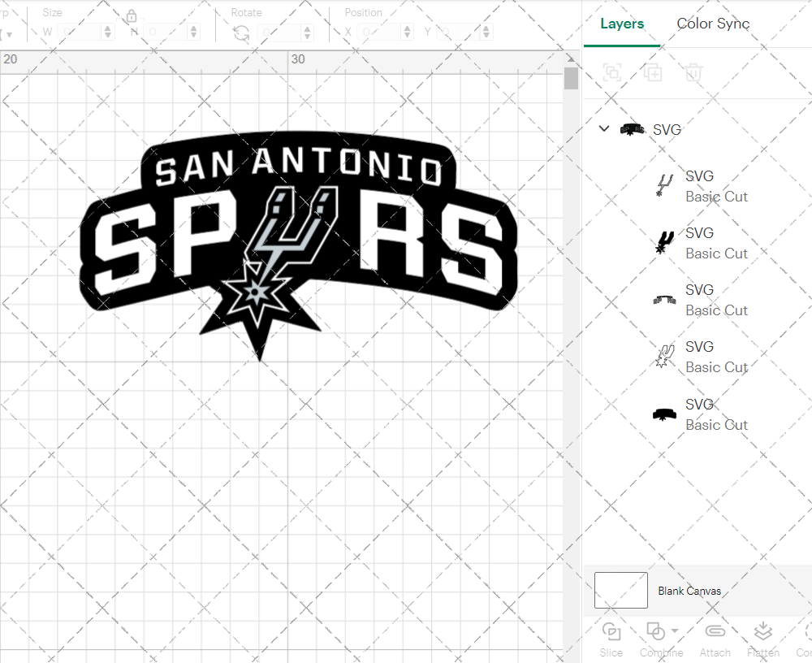Click the canvas scroll-up arrow
Image resolution: width=812 pixels, height=663 pixels.
[571, 58]
